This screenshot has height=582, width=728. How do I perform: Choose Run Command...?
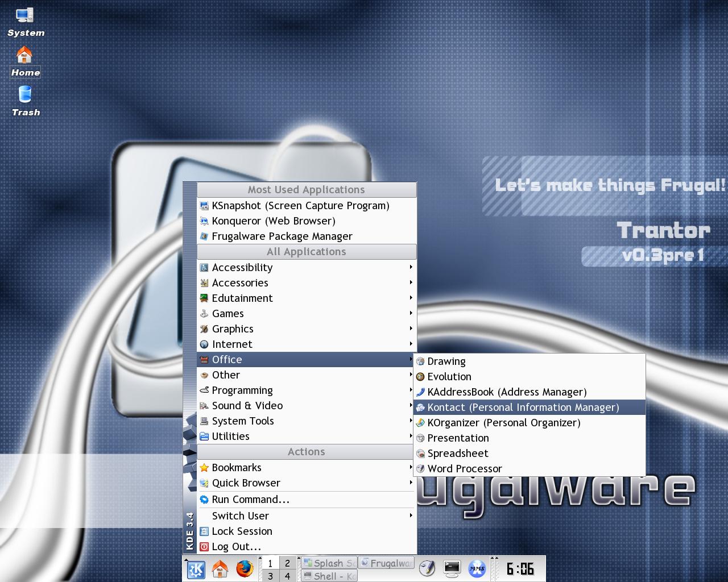pos(307,500)
